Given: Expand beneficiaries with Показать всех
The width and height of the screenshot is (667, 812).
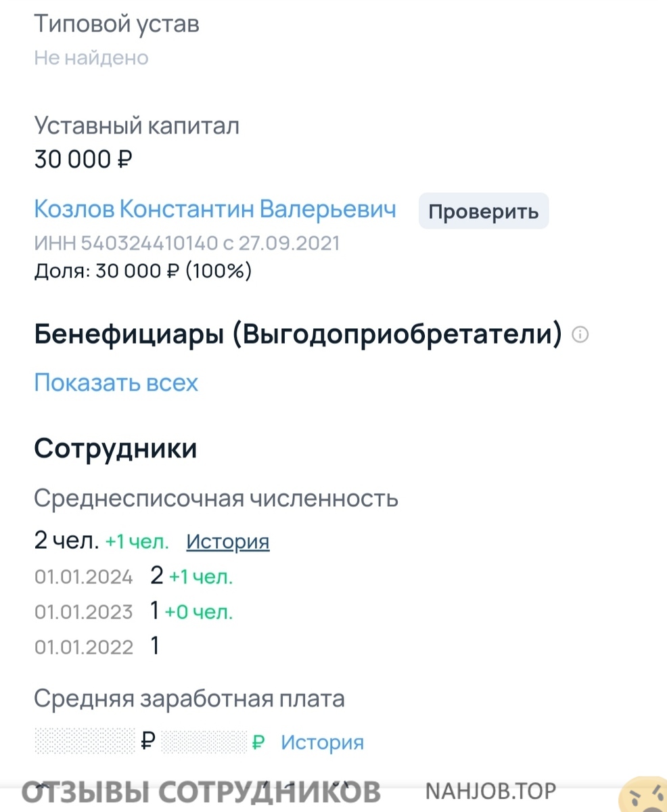Looking at the screenshot, I should point(116,383).
